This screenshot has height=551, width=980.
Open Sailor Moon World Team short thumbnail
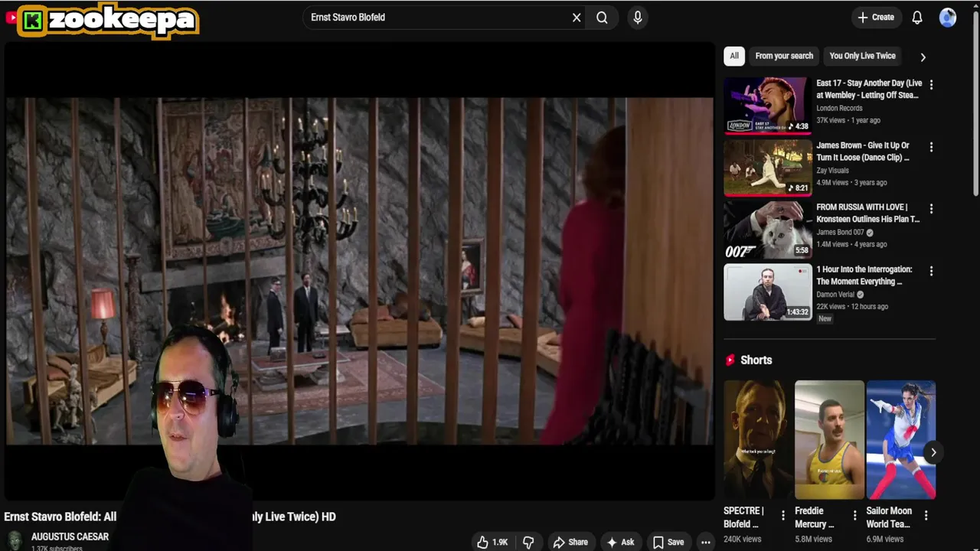[x=900, y=440]
